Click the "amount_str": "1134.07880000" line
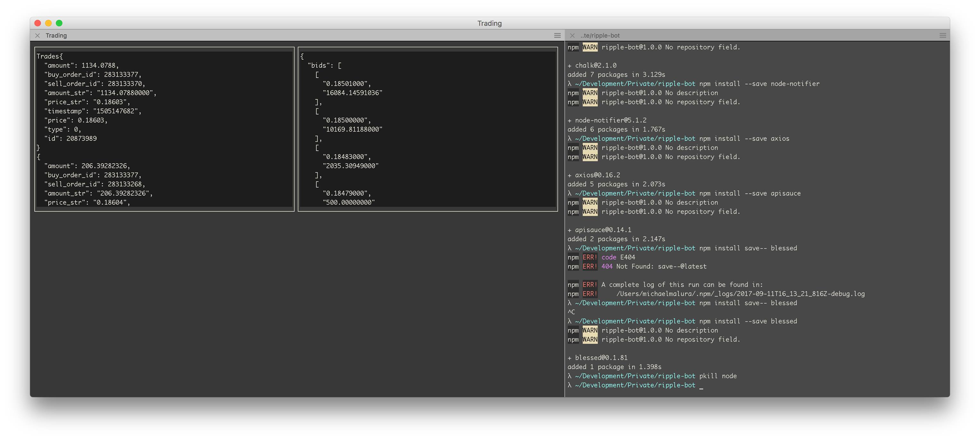The width and height of the screenshot is (980, 440). (x=100, y=93)
